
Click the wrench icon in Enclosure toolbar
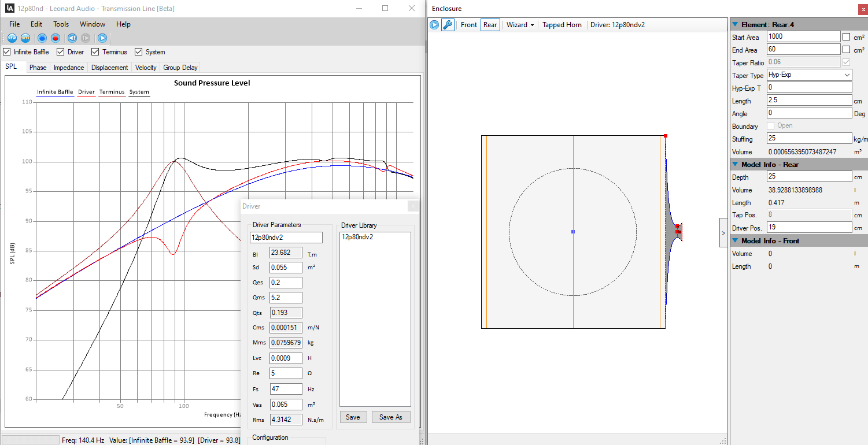pyautogui.click(x=448, y=25)
